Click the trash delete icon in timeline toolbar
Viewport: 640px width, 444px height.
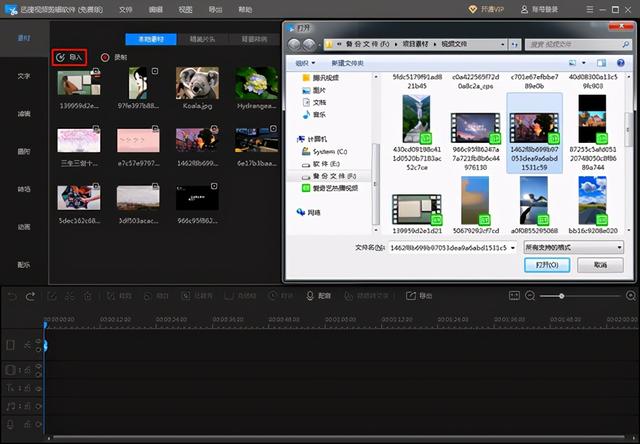tap(88, 296)
